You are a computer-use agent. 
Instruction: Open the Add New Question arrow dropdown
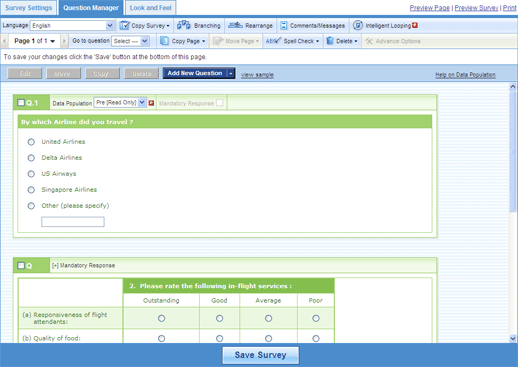coord(231,73)
